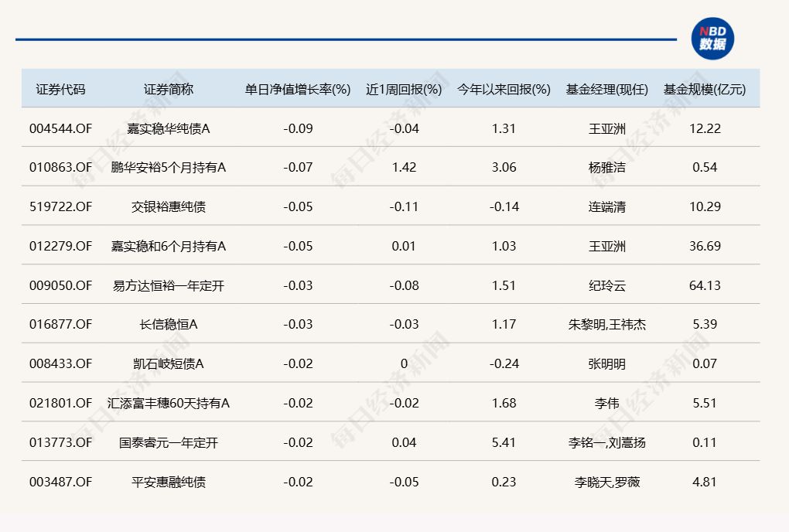Click the 证券代码 column header

61,89
